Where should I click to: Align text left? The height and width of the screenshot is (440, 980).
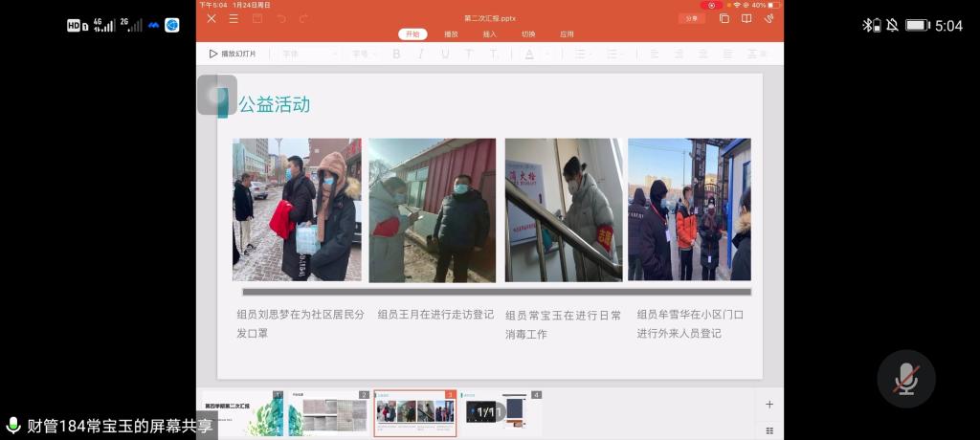point(655,55)
